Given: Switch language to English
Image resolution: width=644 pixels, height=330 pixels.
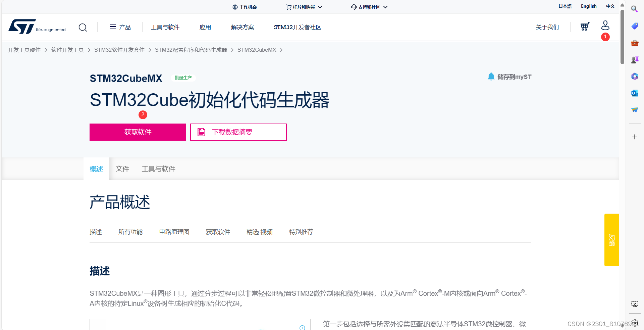Looking at the screenshot, I should point(589,6).
